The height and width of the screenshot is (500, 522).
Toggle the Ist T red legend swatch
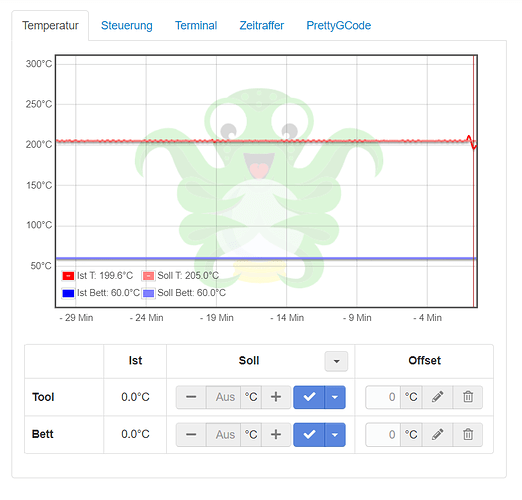68,276
